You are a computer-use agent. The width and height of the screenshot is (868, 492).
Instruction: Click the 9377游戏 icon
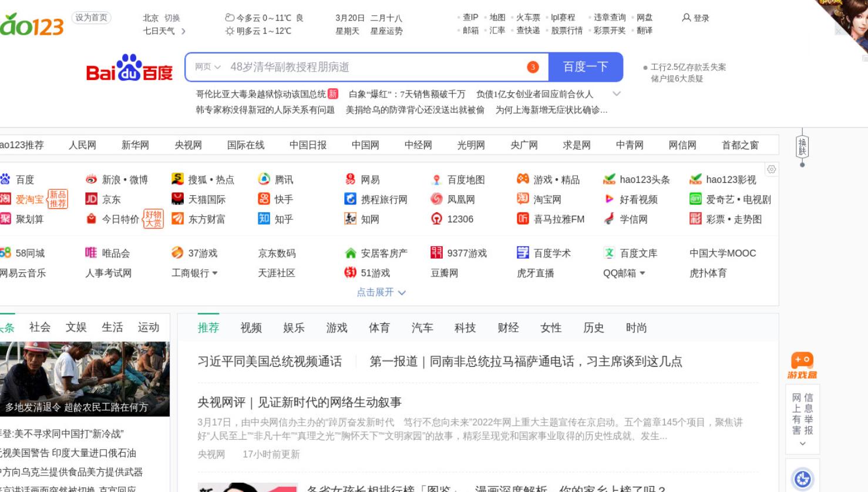click(x=436, y=253)
